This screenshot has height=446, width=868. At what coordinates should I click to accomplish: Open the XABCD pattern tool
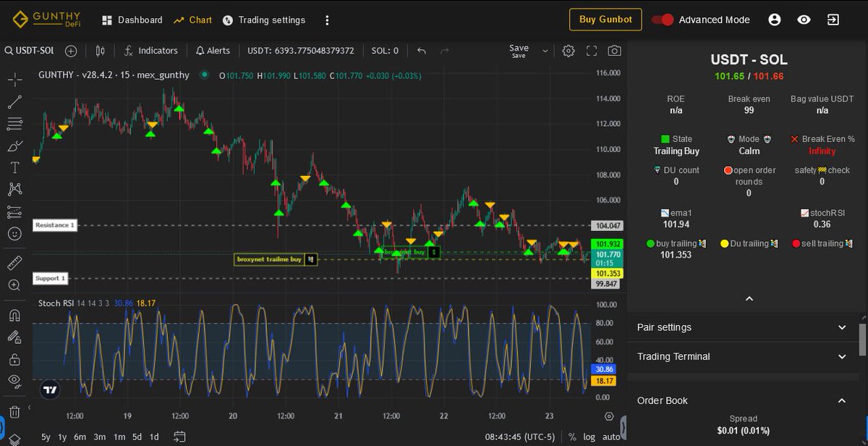coord(14,189)
